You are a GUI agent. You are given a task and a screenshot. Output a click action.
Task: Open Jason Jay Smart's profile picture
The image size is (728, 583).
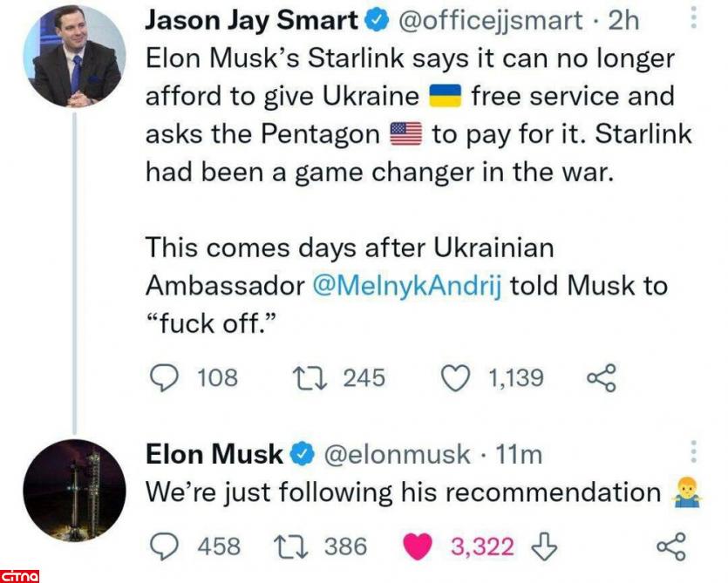73,56
